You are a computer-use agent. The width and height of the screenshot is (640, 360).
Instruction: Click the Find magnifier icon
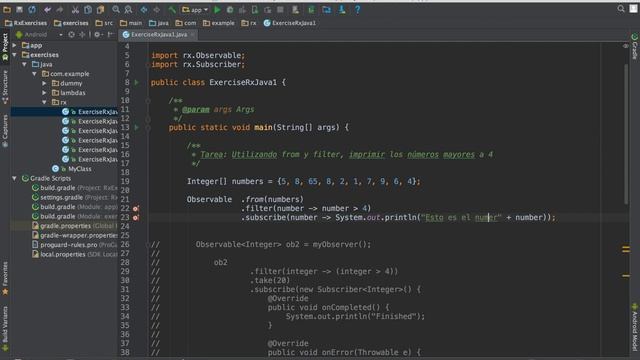[x=116, y=9]
